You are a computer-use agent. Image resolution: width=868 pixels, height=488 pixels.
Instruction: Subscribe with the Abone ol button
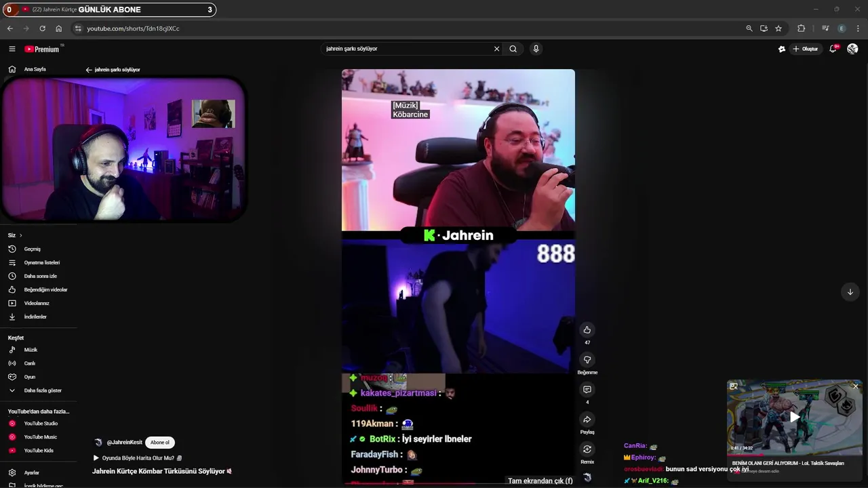pos(160,443)
